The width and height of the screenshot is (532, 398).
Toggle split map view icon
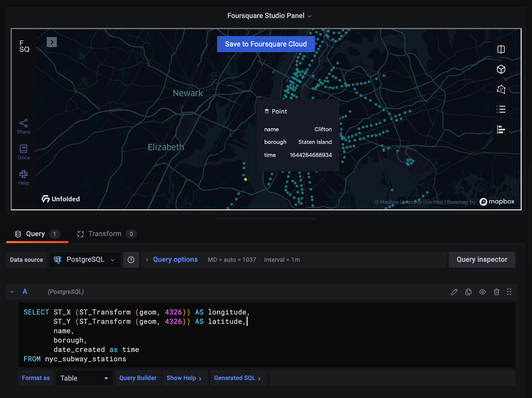click(501, 49)
